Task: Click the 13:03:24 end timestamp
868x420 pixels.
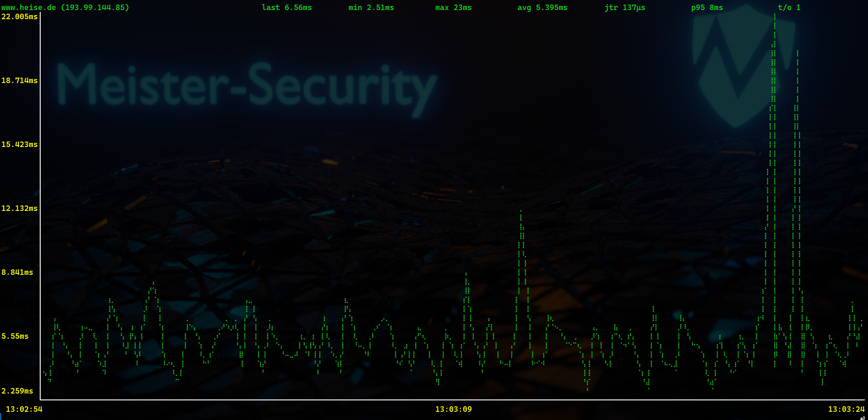Action: tap(846, 409)
